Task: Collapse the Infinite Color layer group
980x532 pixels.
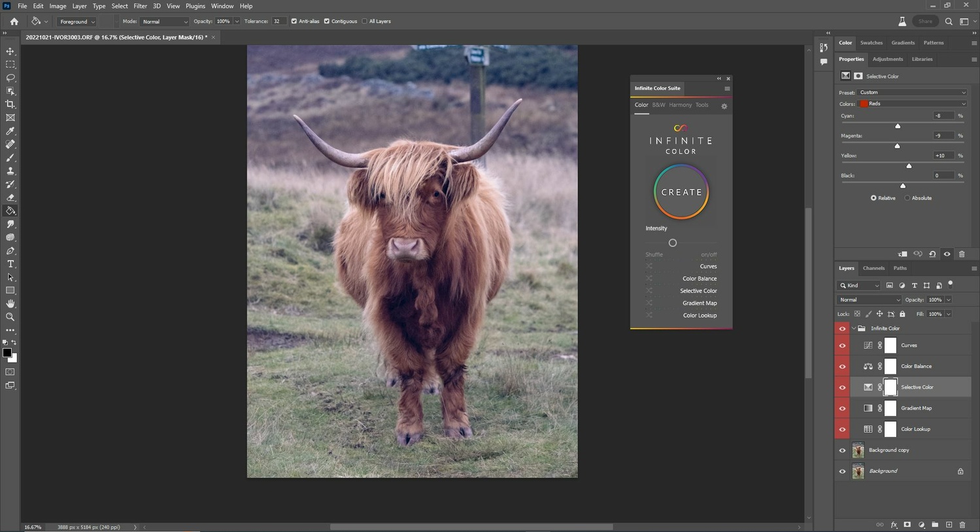Action: point(853,328)
